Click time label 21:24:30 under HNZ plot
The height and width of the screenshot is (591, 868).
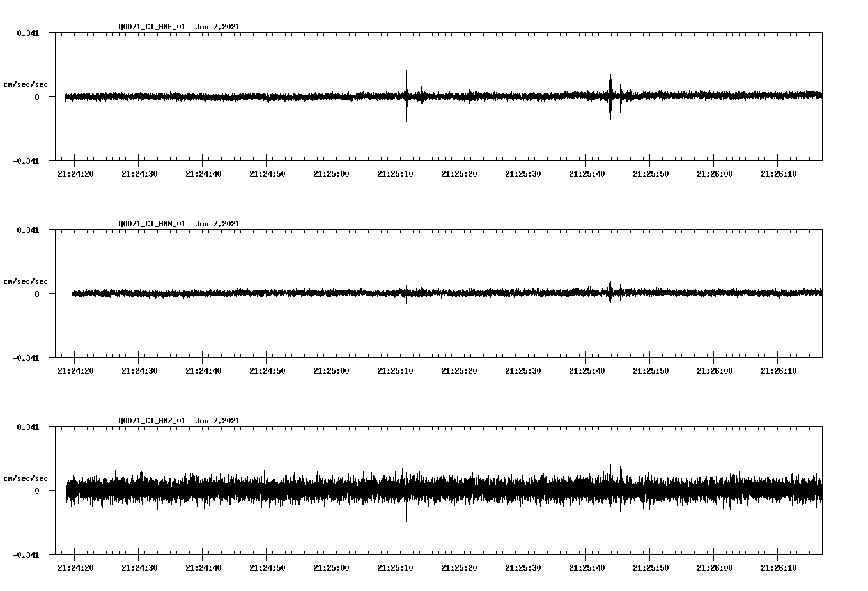click(x=139, y=567)
